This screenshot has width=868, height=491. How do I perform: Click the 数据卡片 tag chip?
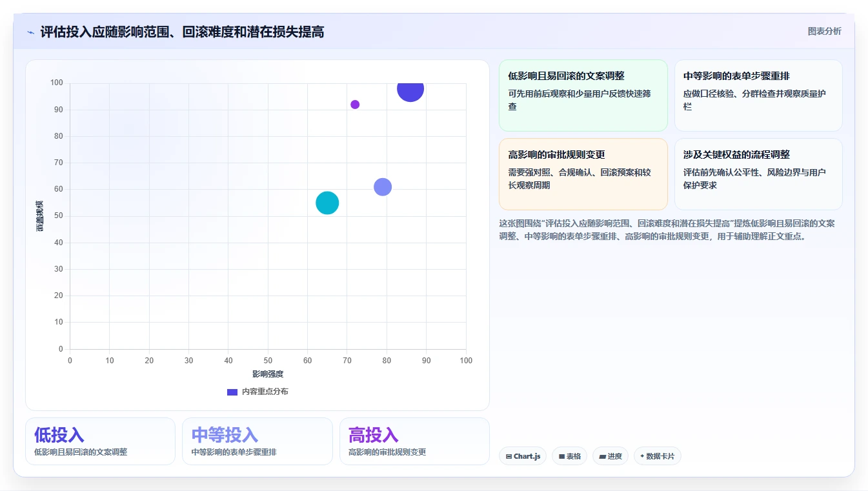point(657,456)
